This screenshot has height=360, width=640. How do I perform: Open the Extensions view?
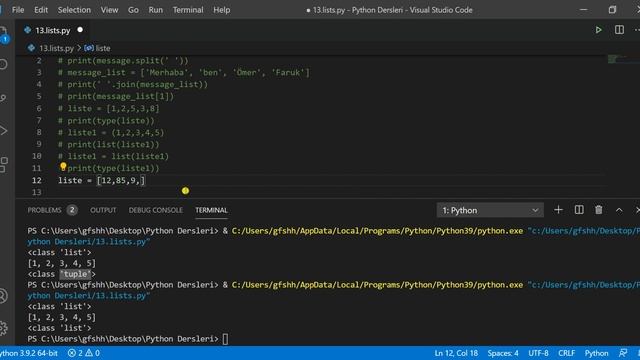click(3, 164)
